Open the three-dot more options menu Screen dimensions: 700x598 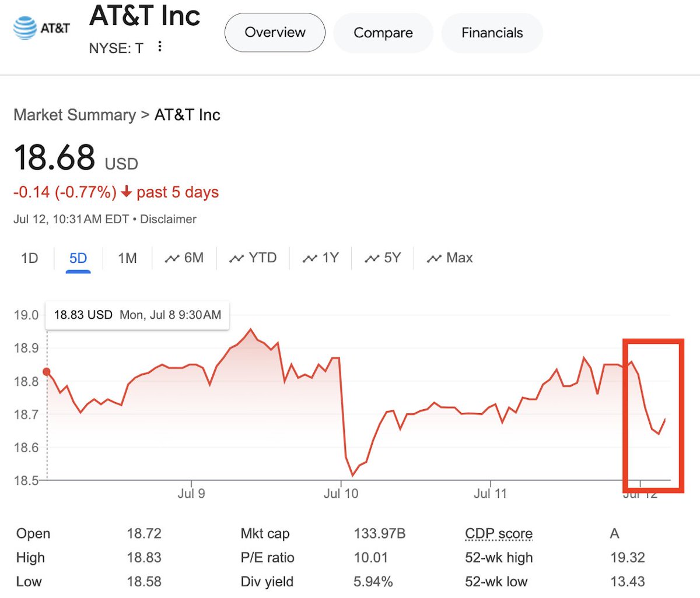(160, 47)
